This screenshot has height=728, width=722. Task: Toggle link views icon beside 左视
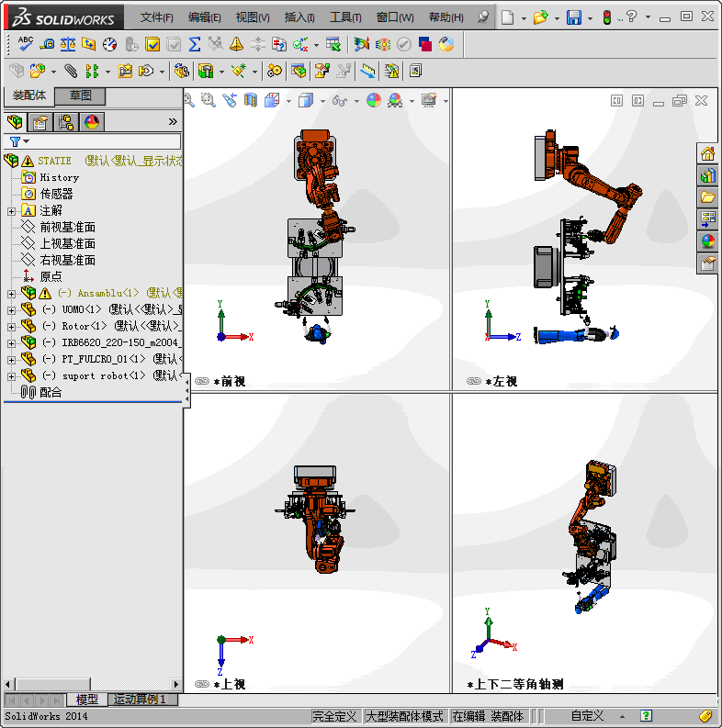pos(473,381)
